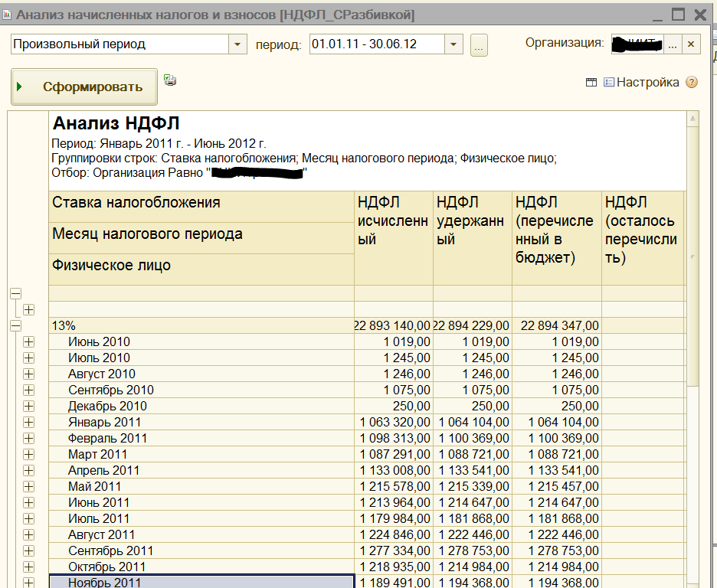Click the report vertical scrollbar up arrow
This screenshot has width=717, height=588.
(692, 119)
